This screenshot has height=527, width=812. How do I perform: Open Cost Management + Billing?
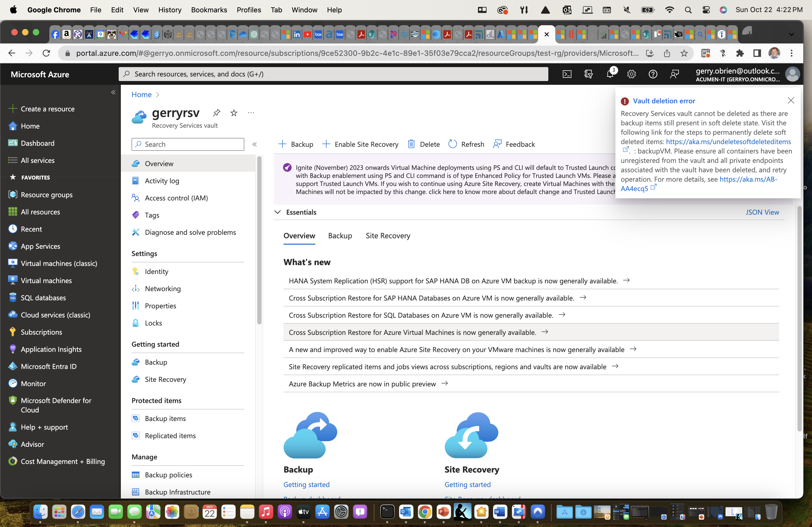63,461
